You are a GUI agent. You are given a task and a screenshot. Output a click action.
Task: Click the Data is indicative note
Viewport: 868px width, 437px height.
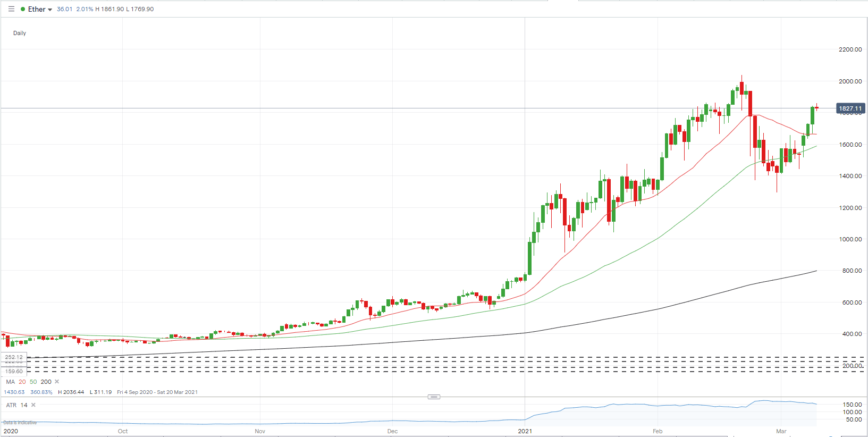tap(20, 423)
